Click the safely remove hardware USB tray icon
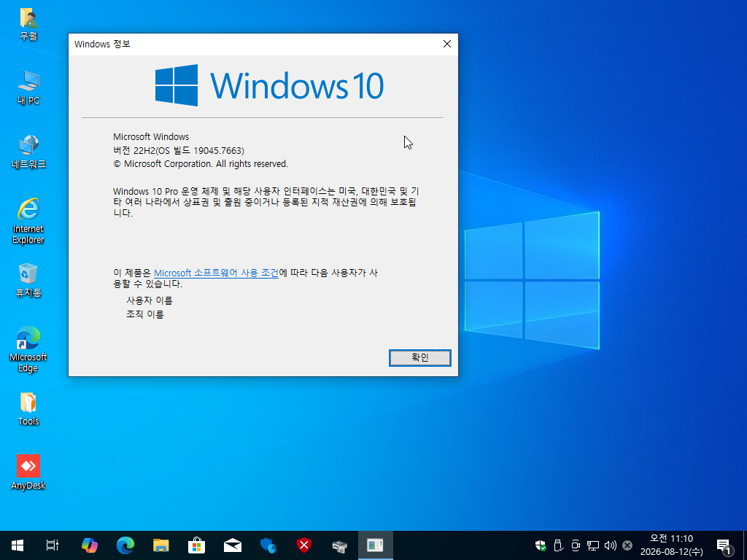This screenshot has width=747, height=560. point(558,545)
